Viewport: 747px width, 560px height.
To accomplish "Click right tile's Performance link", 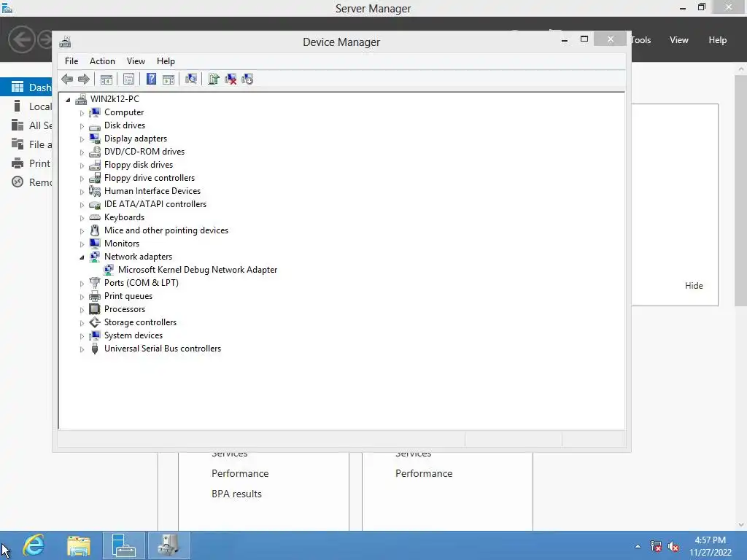I will pyautogui.click(x=424, y=473).
